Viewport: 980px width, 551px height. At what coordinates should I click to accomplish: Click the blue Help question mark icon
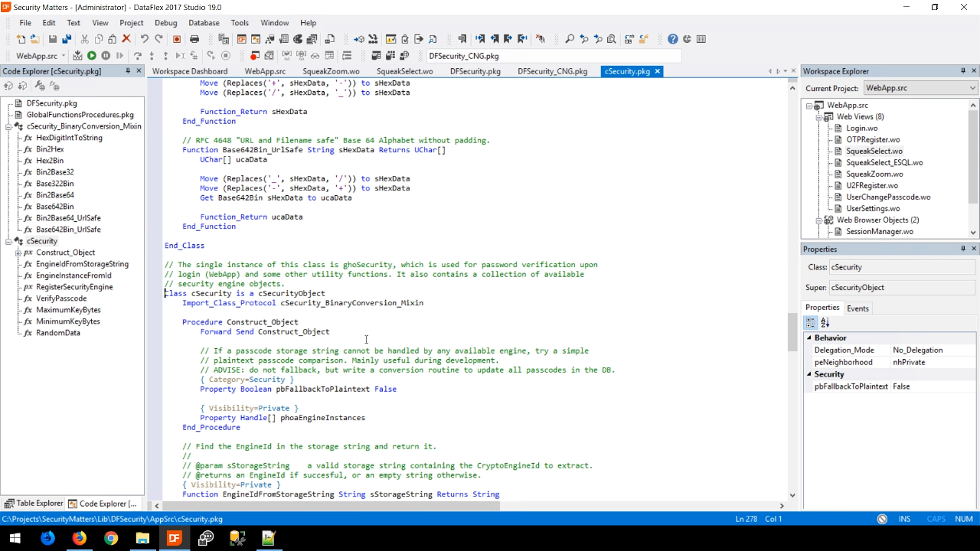[672, 39]
